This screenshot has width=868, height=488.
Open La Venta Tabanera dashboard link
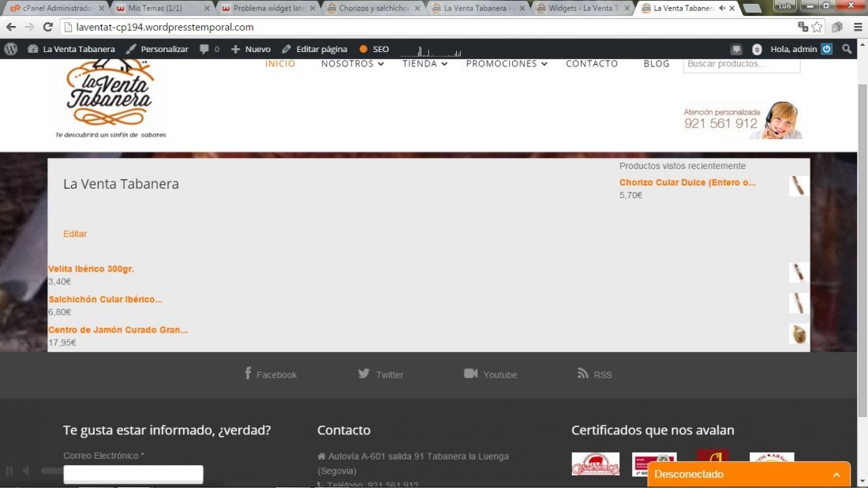click(x=71, y=49)
